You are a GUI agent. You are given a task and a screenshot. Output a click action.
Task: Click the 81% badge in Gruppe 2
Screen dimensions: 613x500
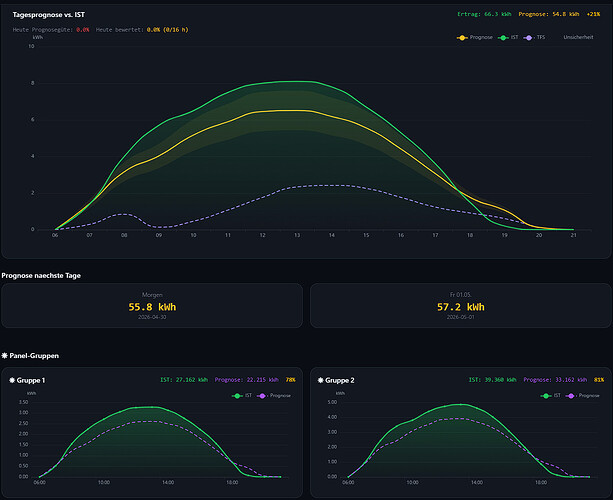coord(599,380)
